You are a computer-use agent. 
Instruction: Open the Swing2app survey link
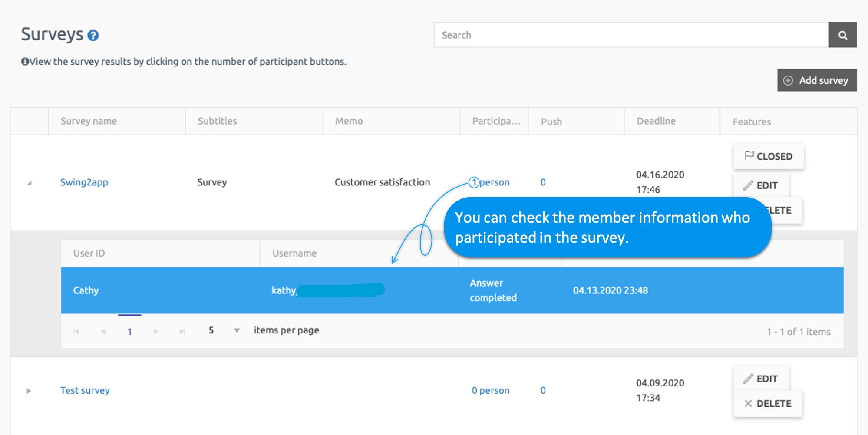pyautogui.click(x=84, y=182)
